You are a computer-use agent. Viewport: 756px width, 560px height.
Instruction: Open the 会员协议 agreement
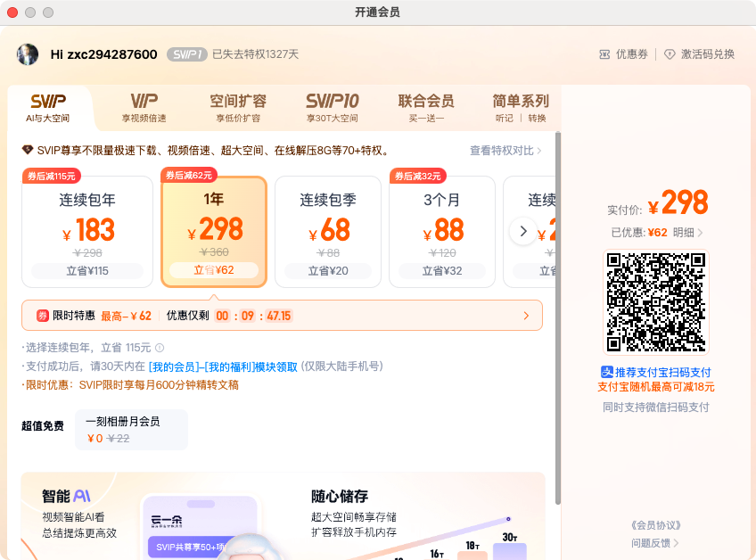point(656,525)
